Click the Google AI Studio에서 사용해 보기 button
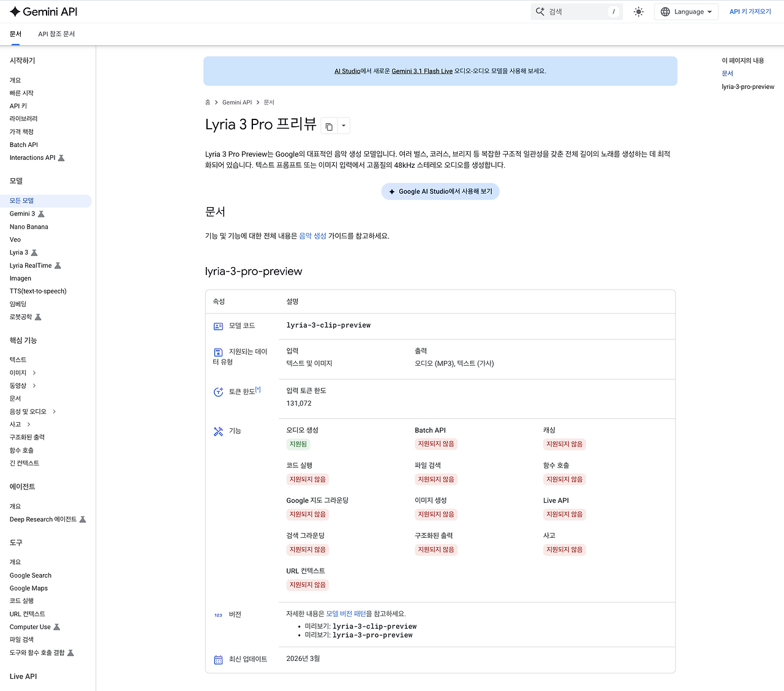This screenshot has height=691, width=784. [440, 191]
